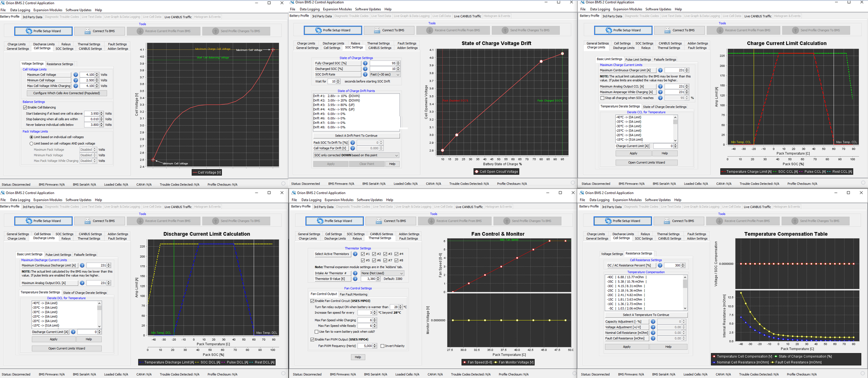The image size is (868, 378).
Task: Uncheck thermistor #1 checkbox
Action: click(x=363, y=254)
